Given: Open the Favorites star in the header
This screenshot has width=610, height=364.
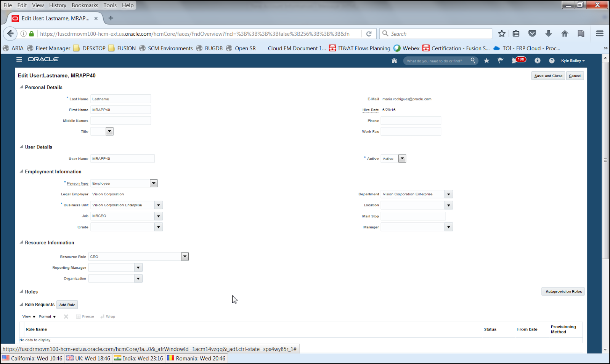Looking at the screenshot, I should (x=486, y=60).
